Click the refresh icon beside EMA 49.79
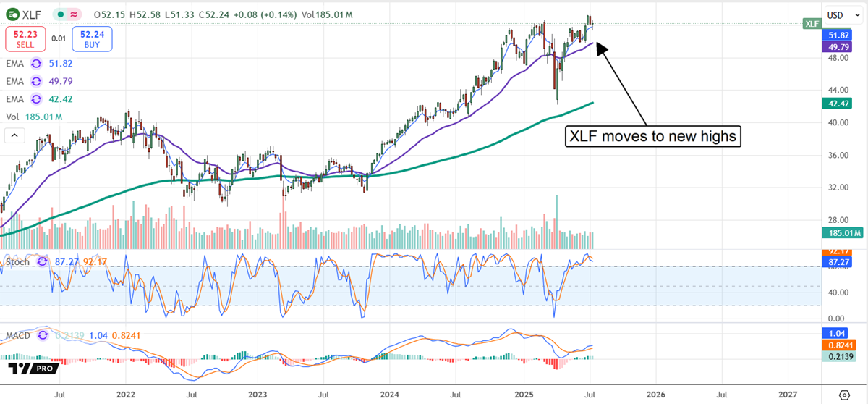This screenshot has width=868, height=404. tap(36, 81)
